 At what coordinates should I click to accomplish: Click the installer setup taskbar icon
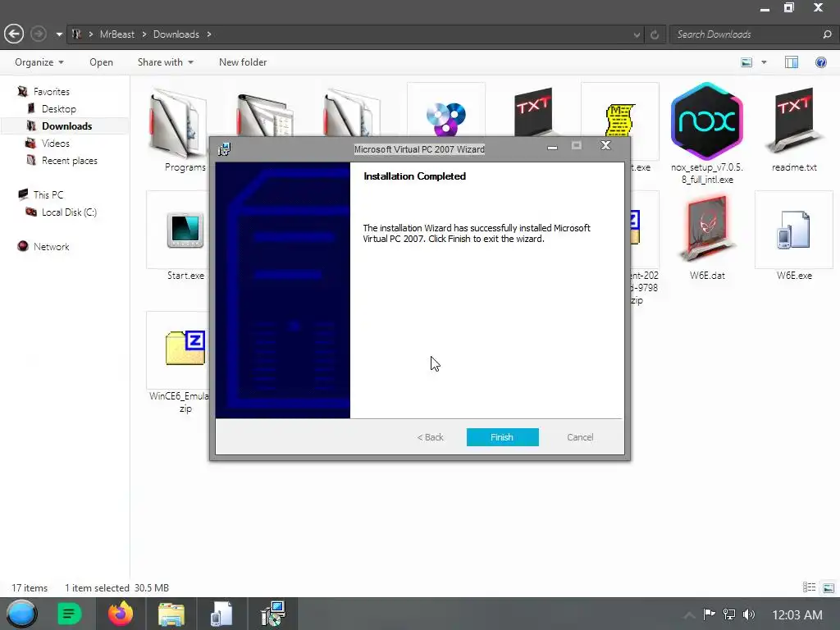coord(273,614)
